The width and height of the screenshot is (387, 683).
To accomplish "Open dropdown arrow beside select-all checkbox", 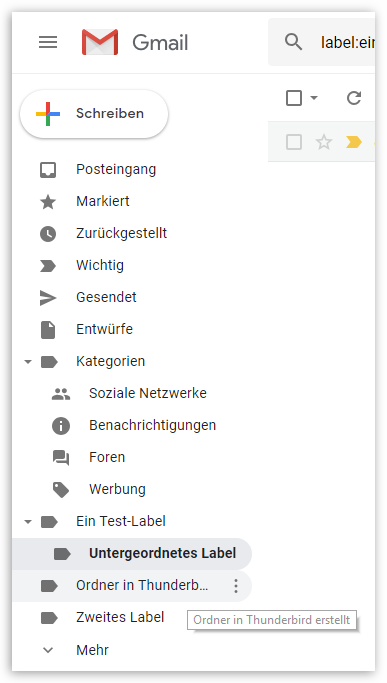I will click(x=314, y=98).
